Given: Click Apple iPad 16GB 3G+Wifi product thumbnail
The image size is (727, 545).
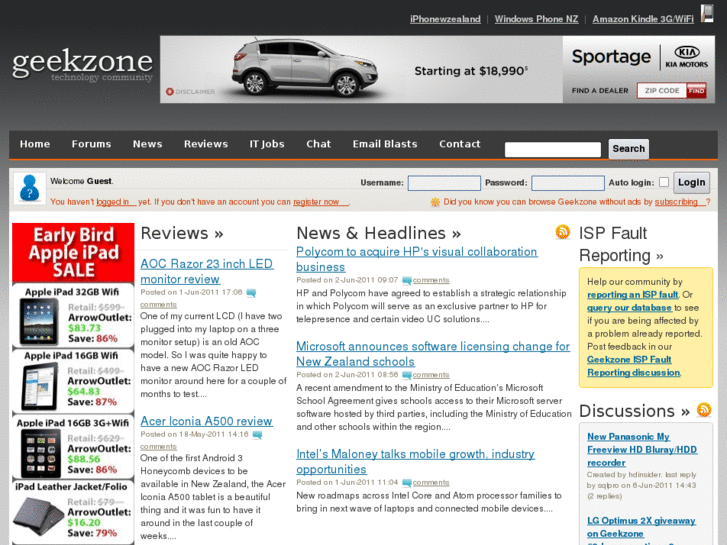Looking at the screenshot, I should [41, 453].
